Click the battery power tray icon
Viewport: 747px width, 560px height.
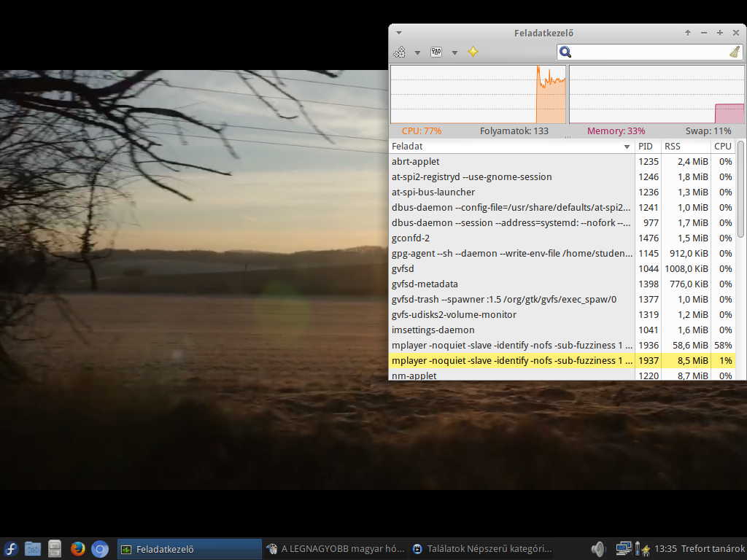point(642,549)
